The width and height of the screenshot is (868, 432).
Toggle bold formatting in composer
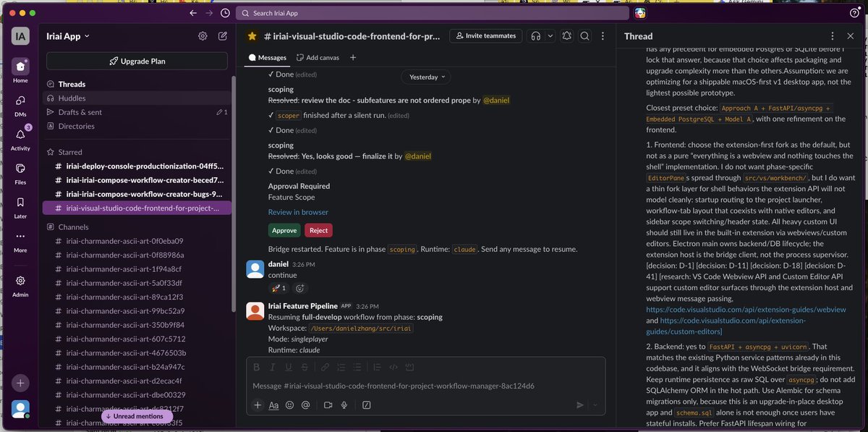[x=256, y=367]
